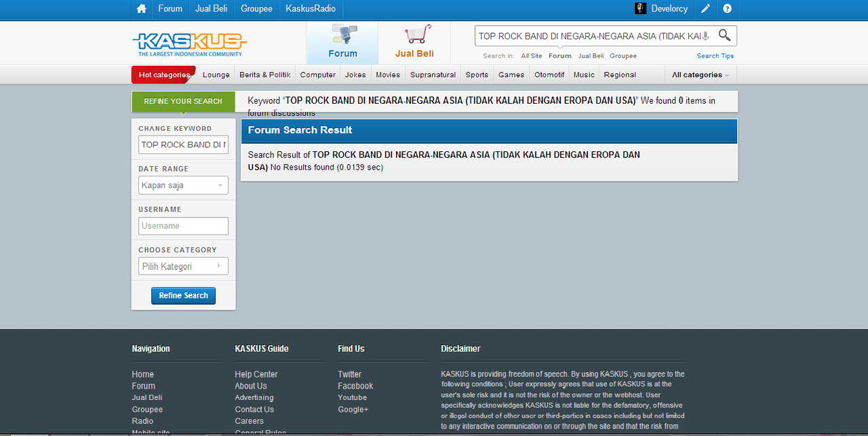Viewport: 868px width, 436px height.
Task: Open the Supranatural category
Action: click(433, 75)
